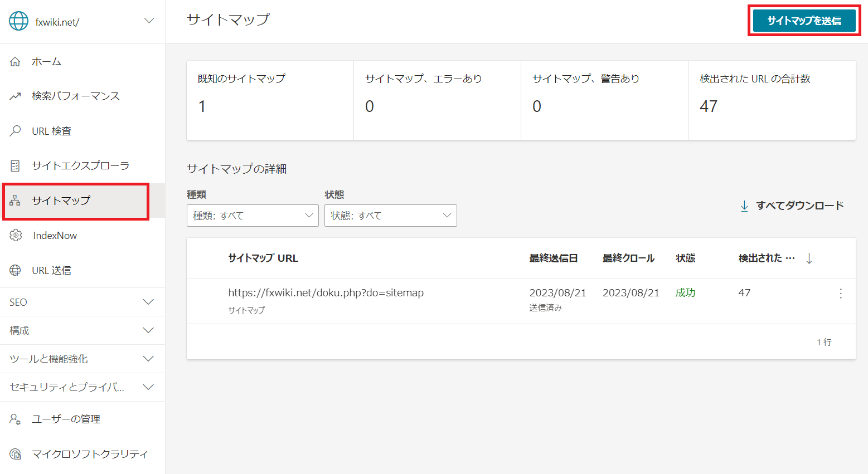Click the home icon beside ホーム
868x474 pixels.
[15, 62]
